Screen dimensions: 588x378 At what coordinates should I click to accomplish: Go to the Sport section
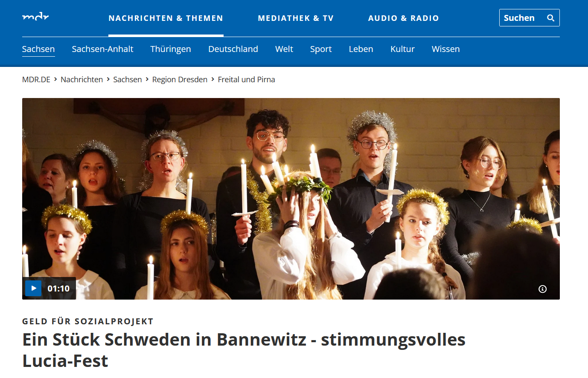(321, 49)
